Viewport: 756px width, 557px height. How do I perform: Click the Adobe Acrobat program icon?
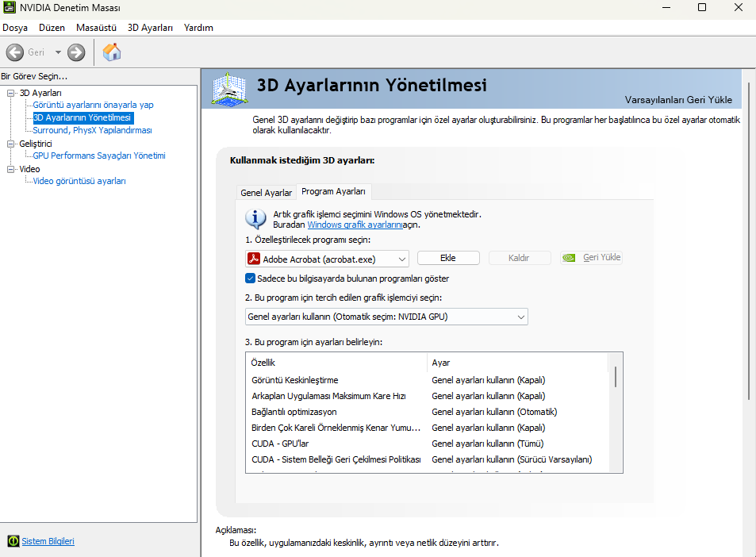254,259
